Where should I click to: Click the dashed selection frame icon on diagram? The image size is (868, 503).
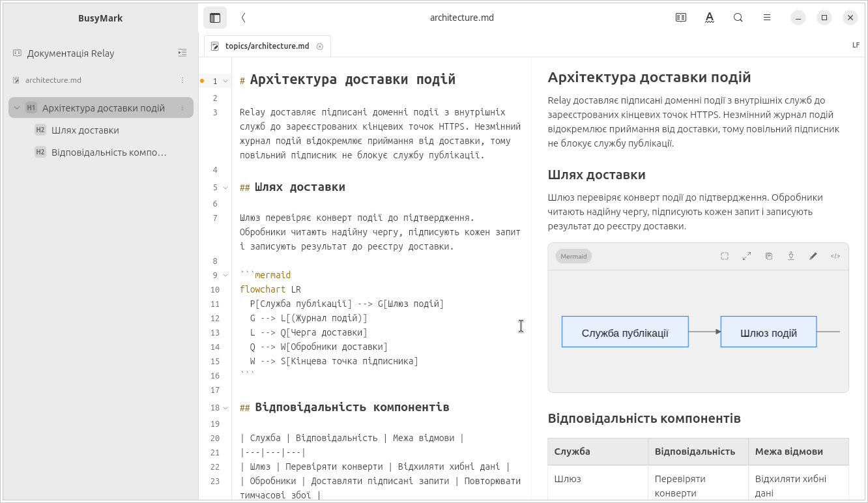coord(725,256)
